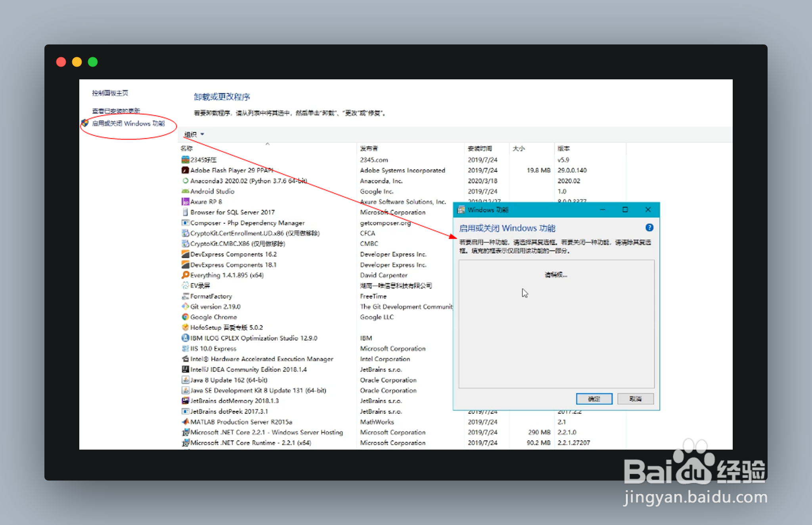Viewport: 812px width, 525px height.
Task: Click the CryptoKit.CertEnrollment.UD.x86 icon
Action: tap(185, 233)
